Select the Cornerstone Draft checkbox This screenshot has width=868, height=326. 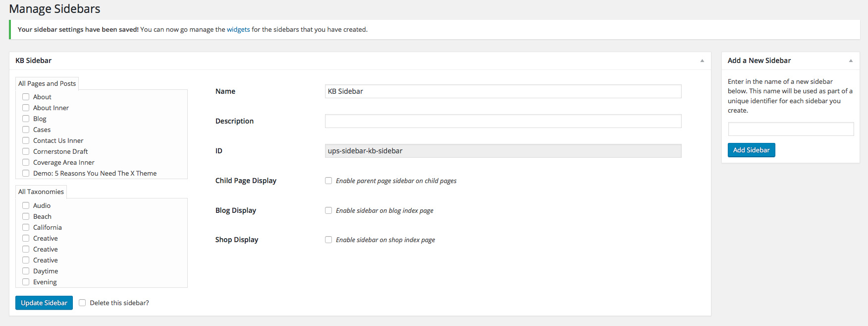click(26, 151)
